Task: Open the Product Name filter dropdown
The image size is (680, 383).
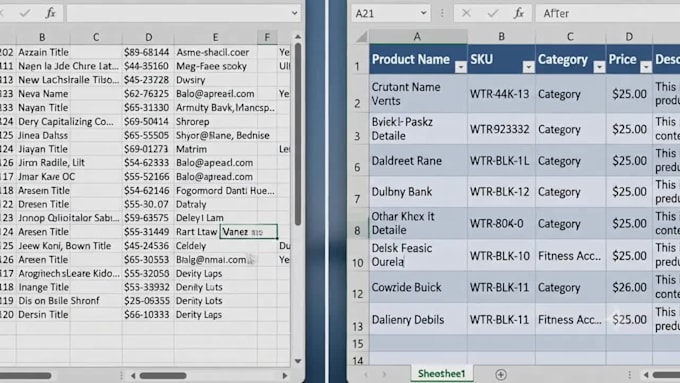Action: pyautogui.click(x=461, y=67)
